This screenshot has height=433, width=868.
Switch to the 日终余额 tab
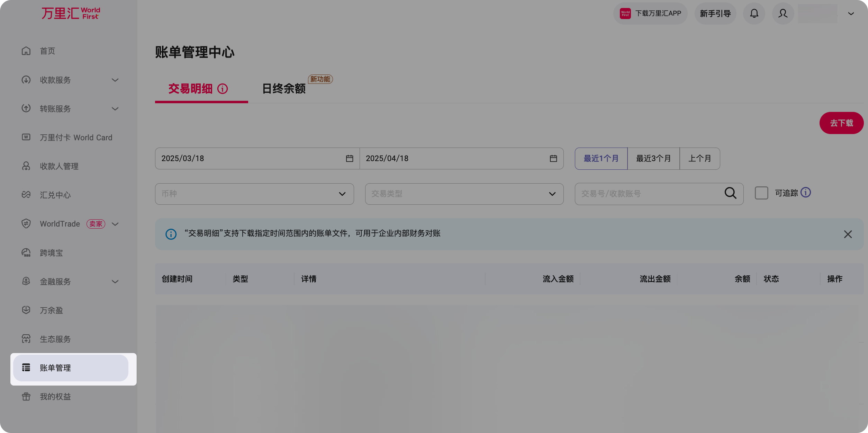pyautogui.click(x=283, y=89)
